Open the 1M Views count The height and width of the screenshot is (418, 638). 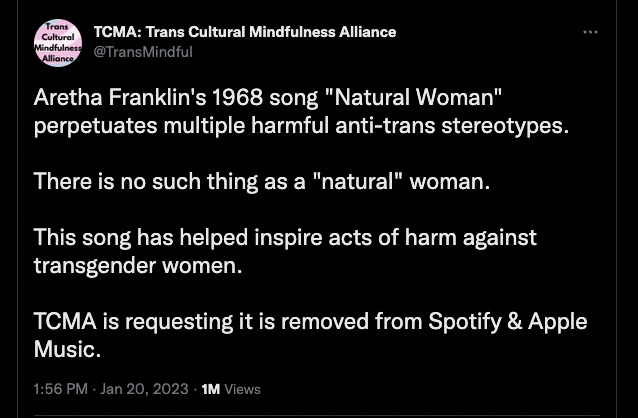pos(231,389)
